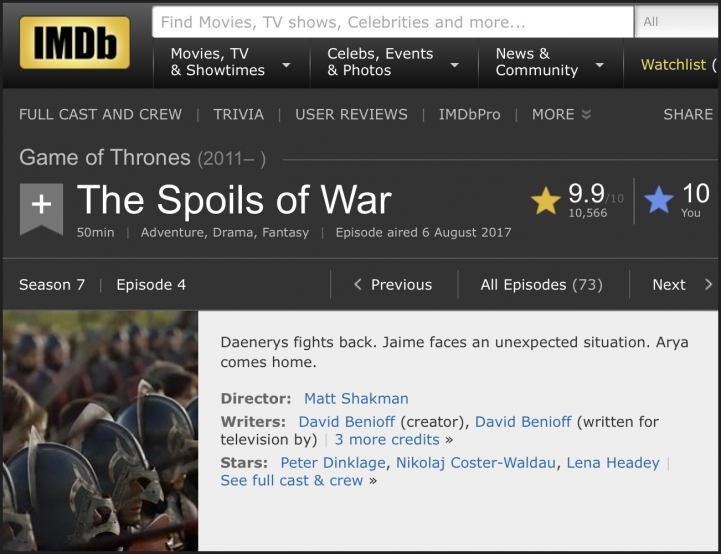The height and width of the screenshot is (554, 721).
Task: Click the Watchlist link
Action: point(673,64)
